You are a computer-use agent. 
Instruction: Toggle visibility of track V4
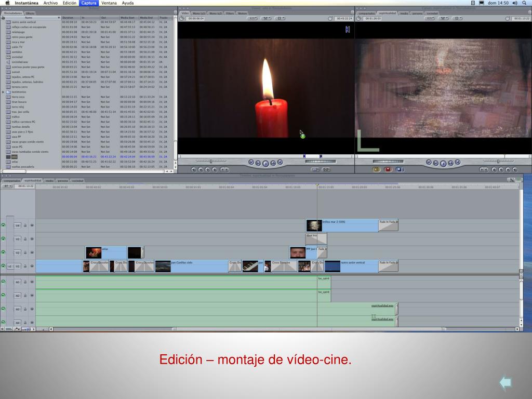4,225
